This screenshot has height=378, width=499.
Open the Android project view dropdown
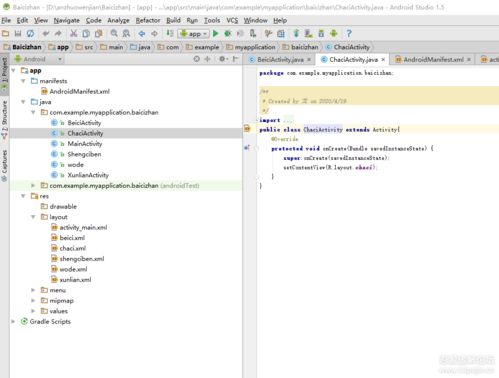38,59
